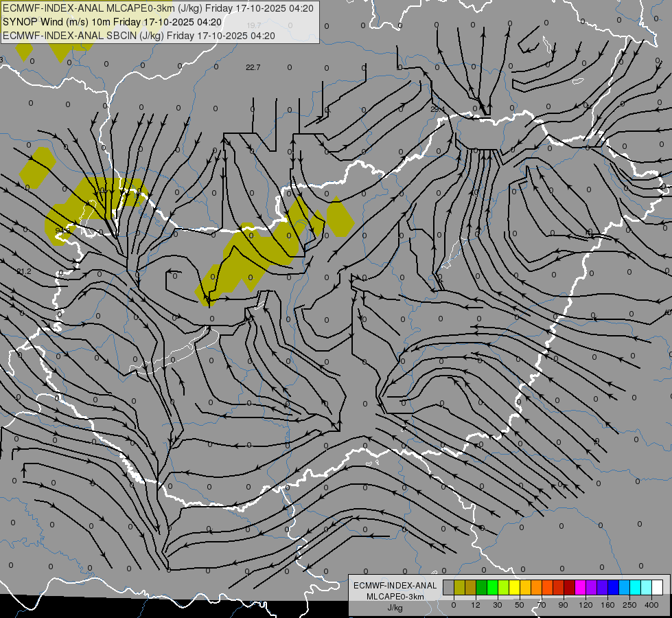Click the J/kg unit label in legend
This screenshot has height=618, width=672.
pos(395,608)
